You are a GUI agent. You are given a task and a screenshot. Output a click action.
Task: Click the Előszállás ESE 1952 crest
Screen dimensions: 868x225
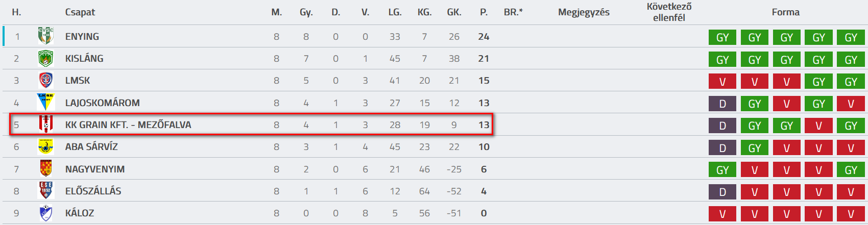coord(46,191)
